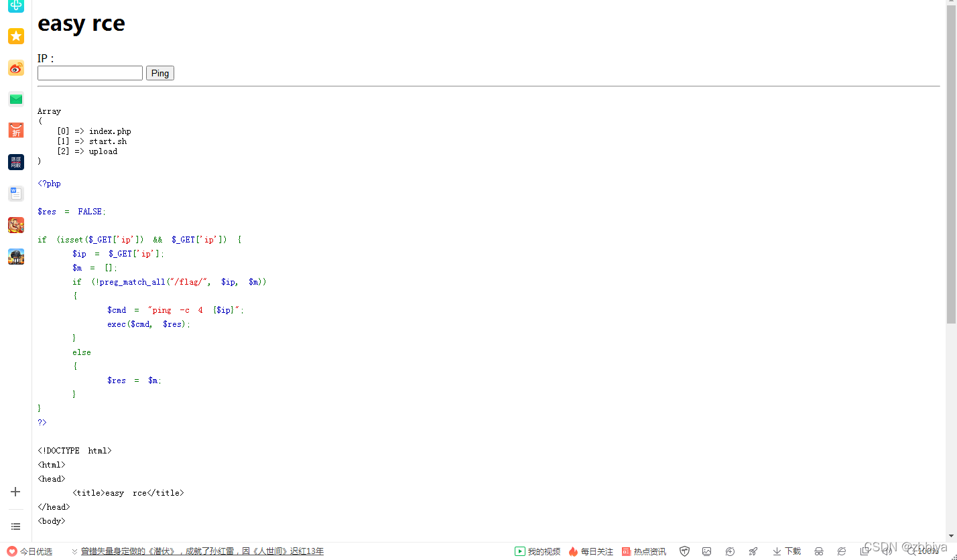
Task: Click the preg_match_all code line
Action: pyautogui.click(x=170, y=282)
